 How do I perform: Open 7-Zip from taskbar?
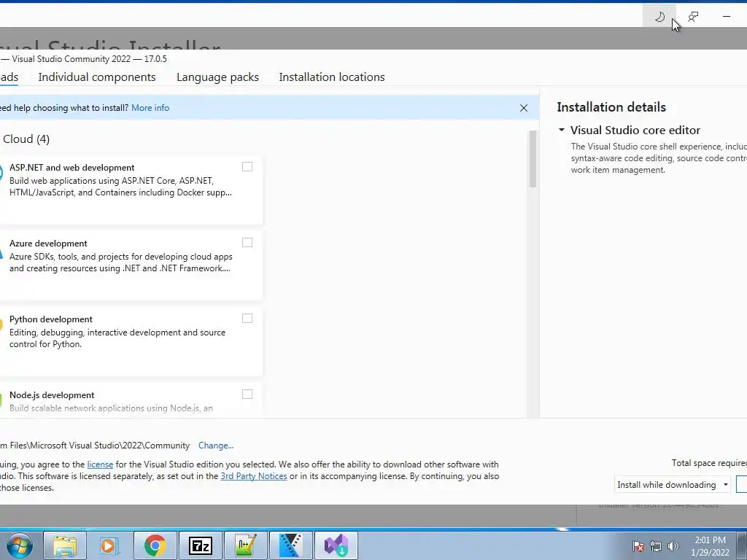coord(200,545)
